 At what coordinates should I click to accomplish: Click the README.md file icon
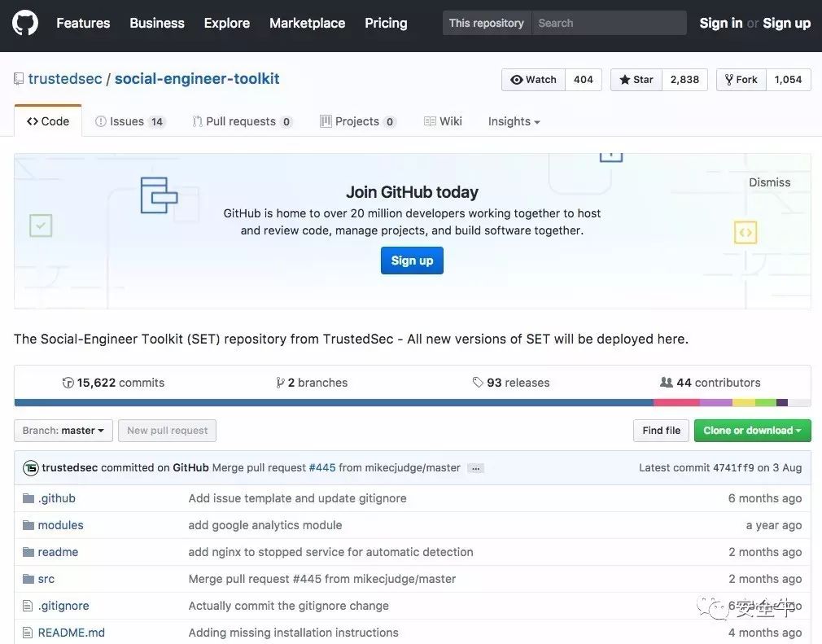tap(28, 633)
